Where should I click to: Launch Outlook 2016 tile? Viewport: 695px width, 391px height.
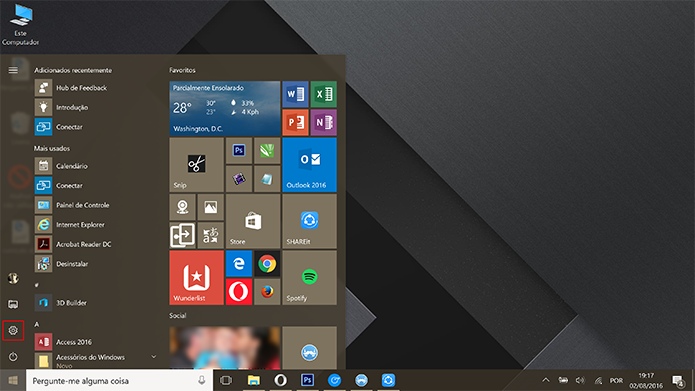pos(309,164)
